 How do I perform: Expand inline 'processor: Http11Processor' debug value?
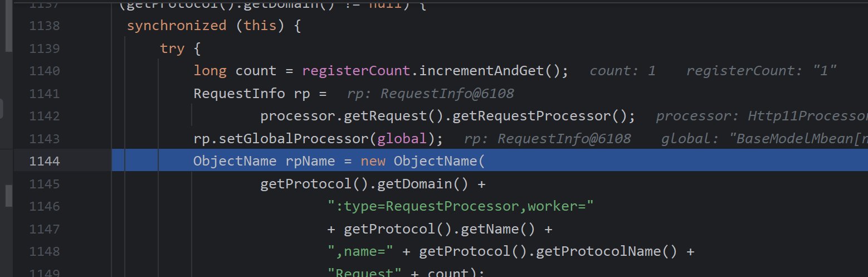tap(761, 116)
